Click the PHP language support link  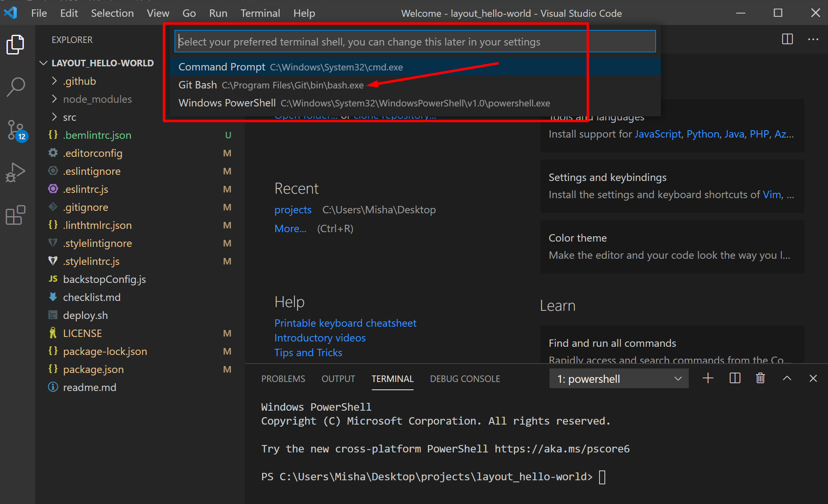(x=759, y=134)
